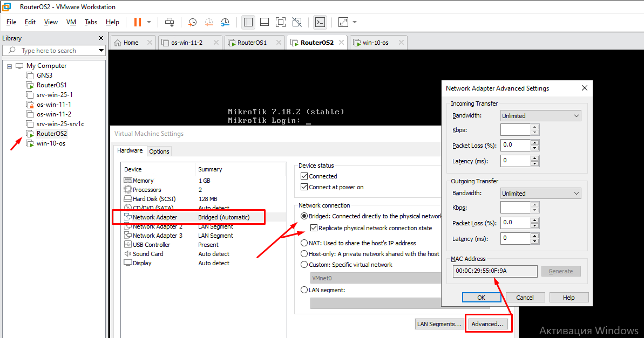Select os-win-11-1 in the library
Screen dimensions: 644x338
click(x=53, y=105)
